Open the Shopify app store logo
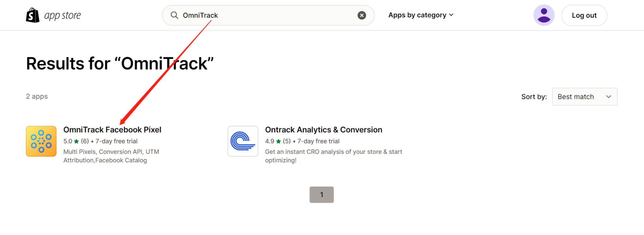This screenshot has height=235, width=644. pyautogui.click(x=53, y=15)
